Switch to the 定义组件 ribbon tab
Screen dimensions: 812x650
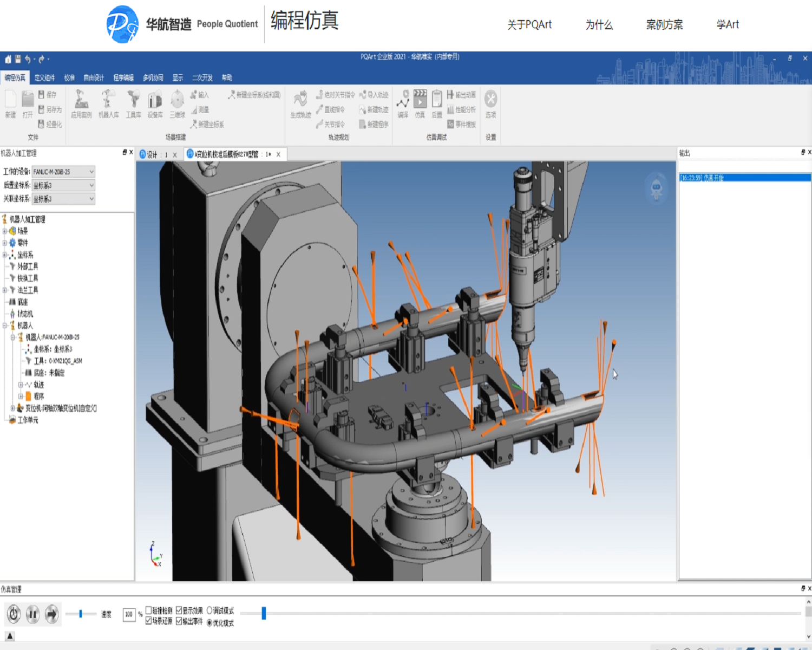(44, 78)
